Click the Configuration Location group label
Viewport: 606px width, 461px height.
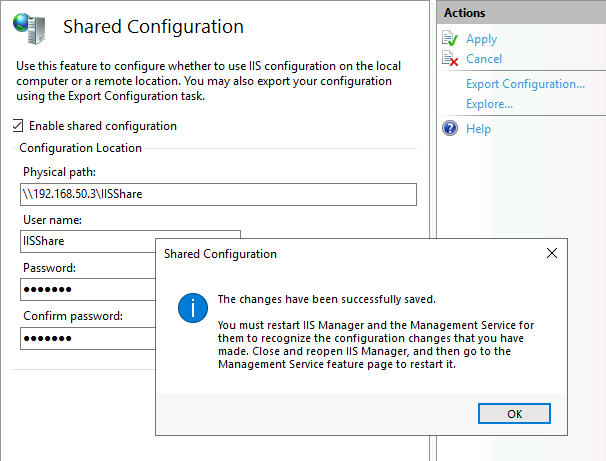tap(80, 148)
